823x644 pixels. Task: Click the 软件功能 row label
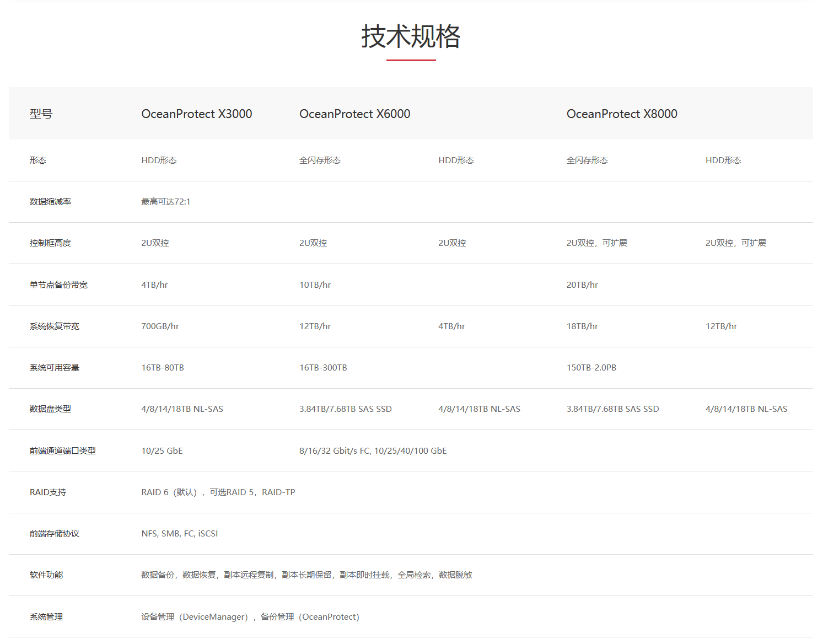46,575
